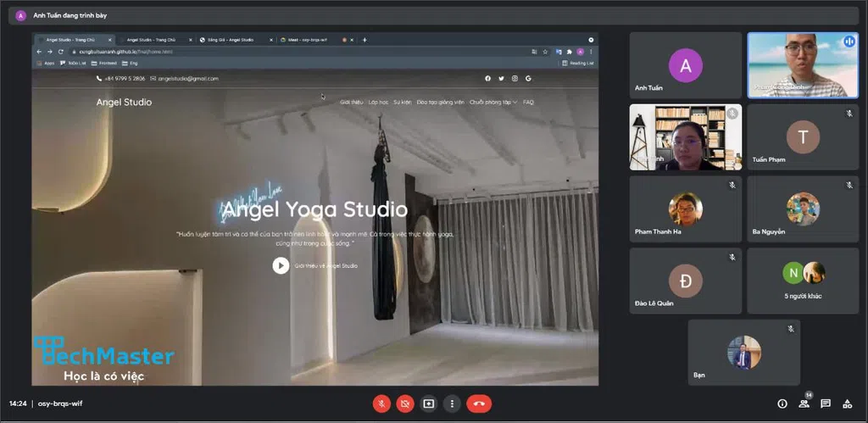
Task: Close the 'Bảng Giá - Angel Studio' tab
Action: click(271, 40)
